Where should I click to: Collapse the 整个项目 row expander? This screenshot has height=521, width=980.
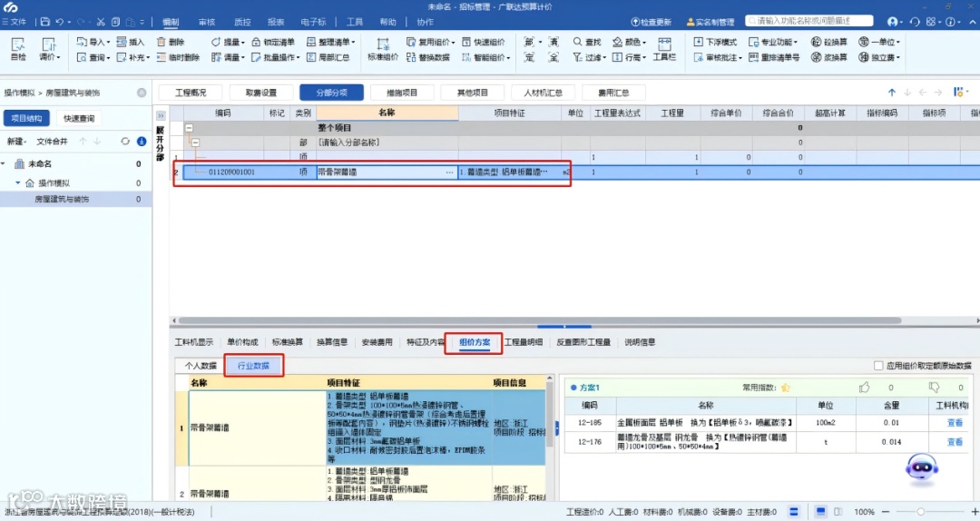coord(189,128)
